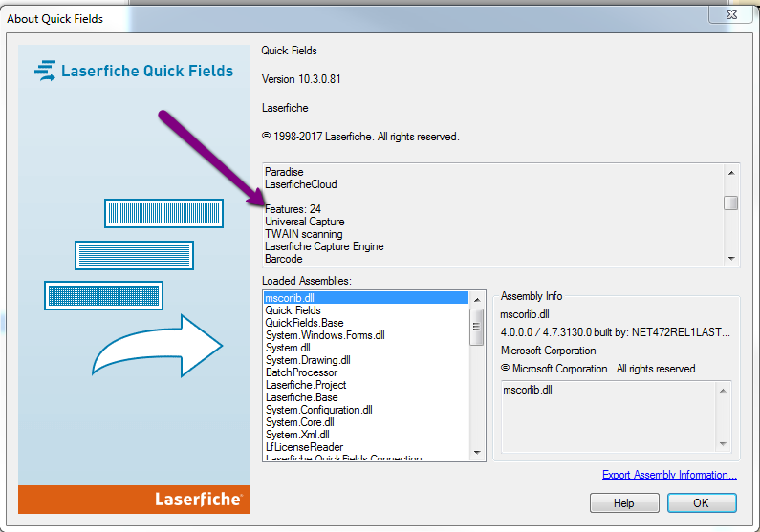Click the 1998-2017 Laserfiche copyright text
The width and height of the screenshot is (760, 532).
click(360, 137)
